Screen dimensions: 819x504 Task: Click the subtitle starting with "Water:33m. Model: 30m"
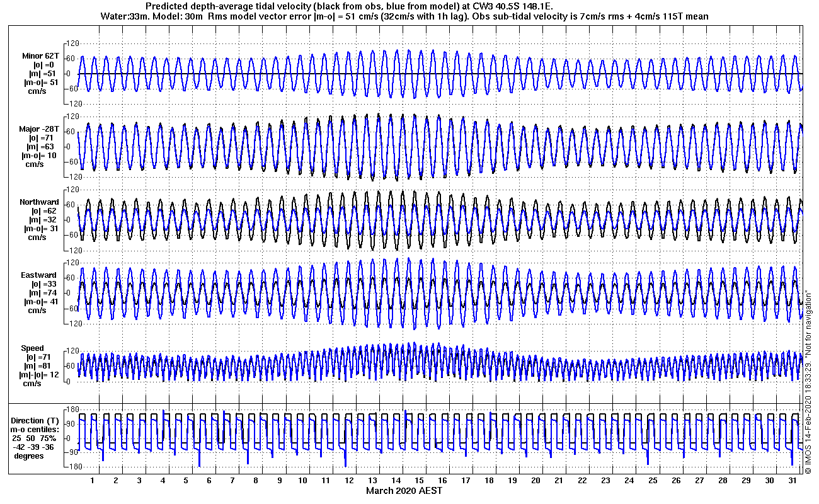tap(403, 16)
